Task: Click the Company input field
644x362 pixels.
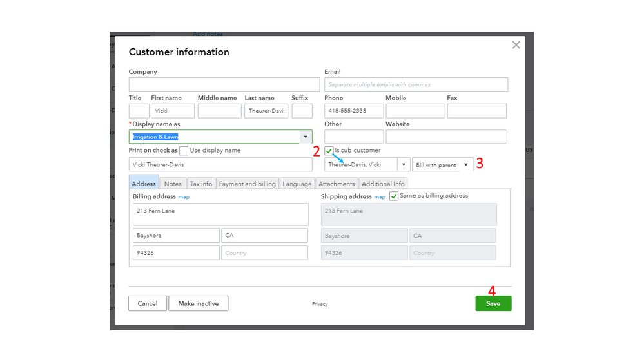Action: [x=224, y=84]
